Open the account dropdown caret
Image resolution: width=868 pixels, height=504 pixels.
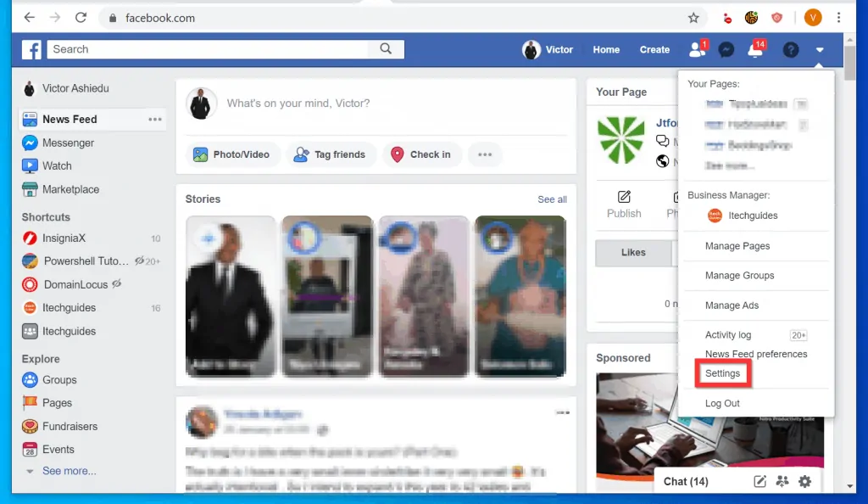(819, 50)
